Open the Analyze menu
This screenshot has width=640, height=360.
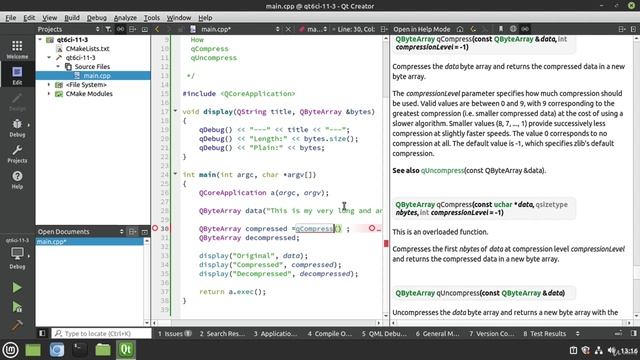pyautogui.click(x=125, y=18)
